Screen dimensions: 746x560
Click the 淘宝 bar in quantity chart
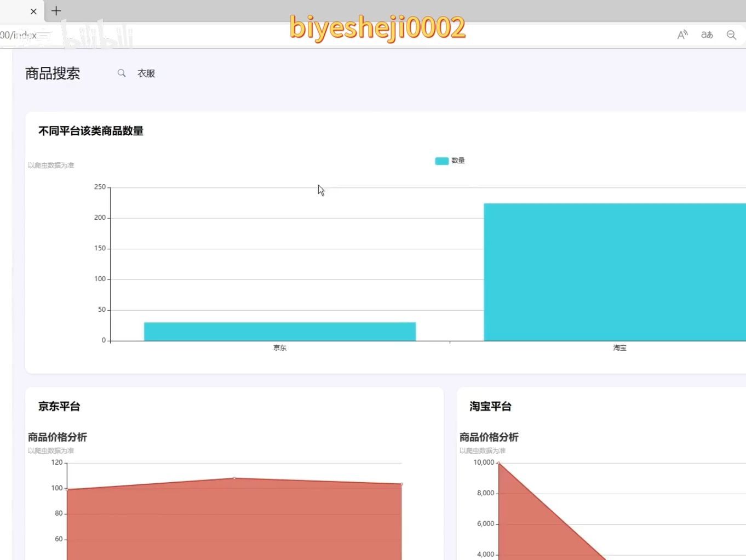615,272
